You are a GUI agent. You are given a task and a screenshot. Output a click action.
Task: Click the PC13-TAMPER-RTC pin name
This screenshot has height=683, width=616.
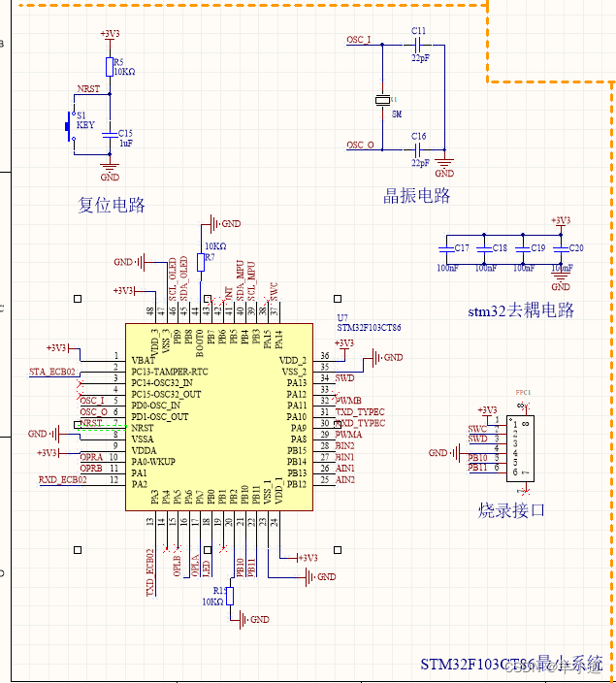tap(170, 372)
